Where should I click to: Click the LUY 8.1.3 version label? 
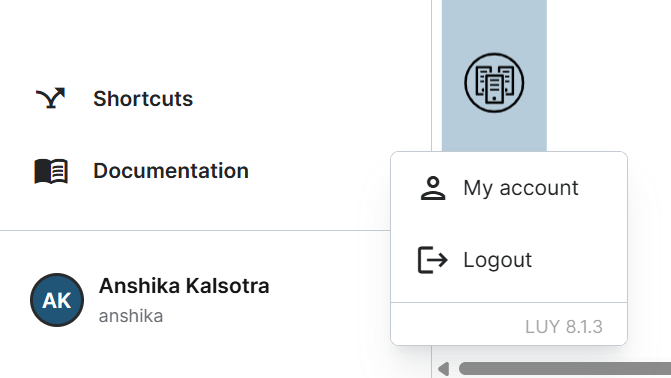coord(564,327)
